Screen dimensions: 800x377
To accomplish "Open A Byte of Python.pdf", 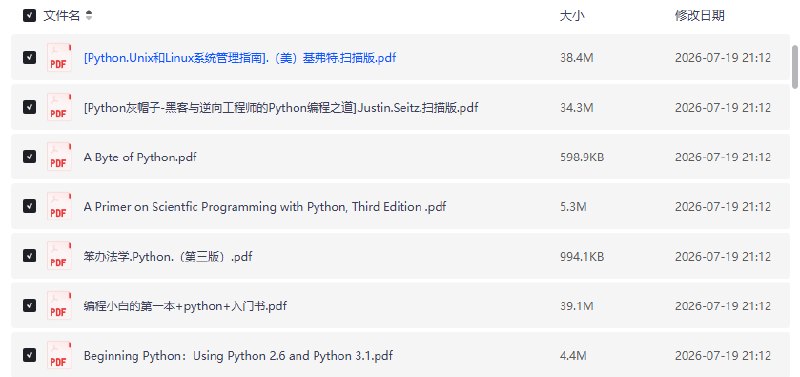I will click(x=140, y=157).
